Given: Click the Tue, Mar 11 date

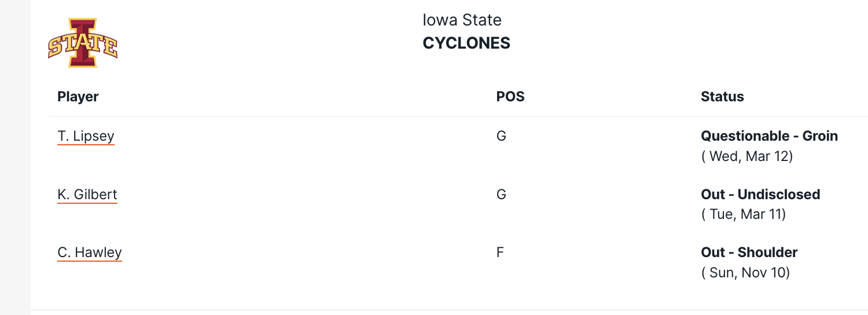Looking at the screenshot, I should 743,214.
